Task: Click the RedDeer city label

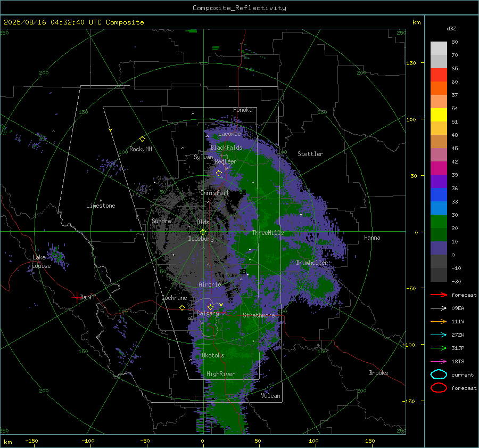Action: [226, 161]
